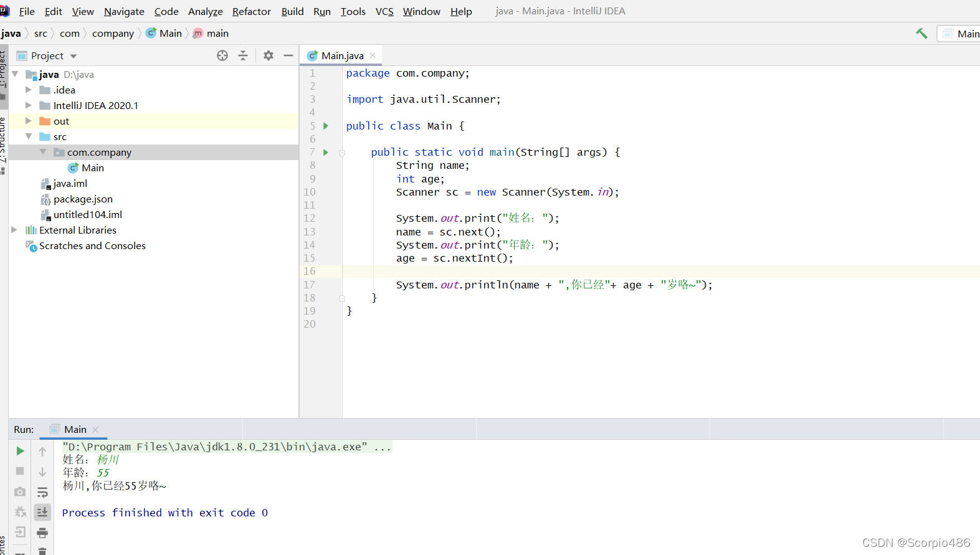Place cursor on editor line 16
The width and height of the screenshot is (980, 555).
(660, 272)
